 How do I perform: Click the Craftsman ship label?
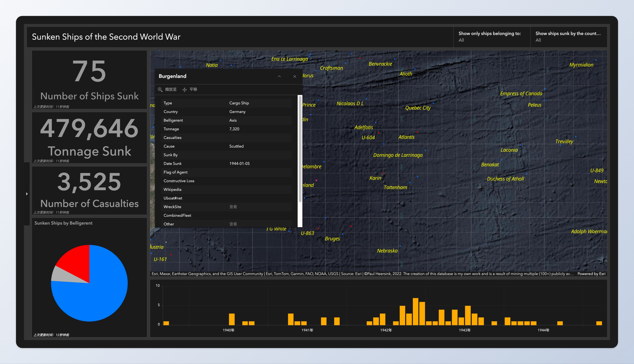pyautogui.click(x=331, y=68)
